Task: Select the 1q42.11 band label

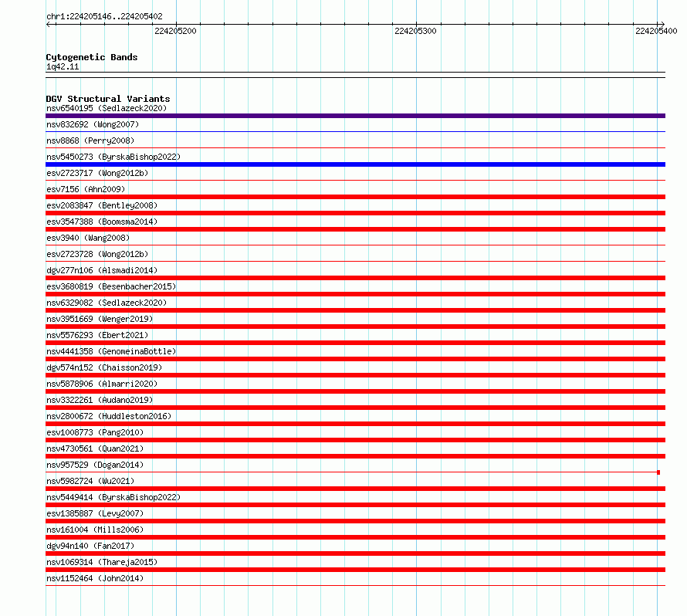Action: [x=63, y=66]
